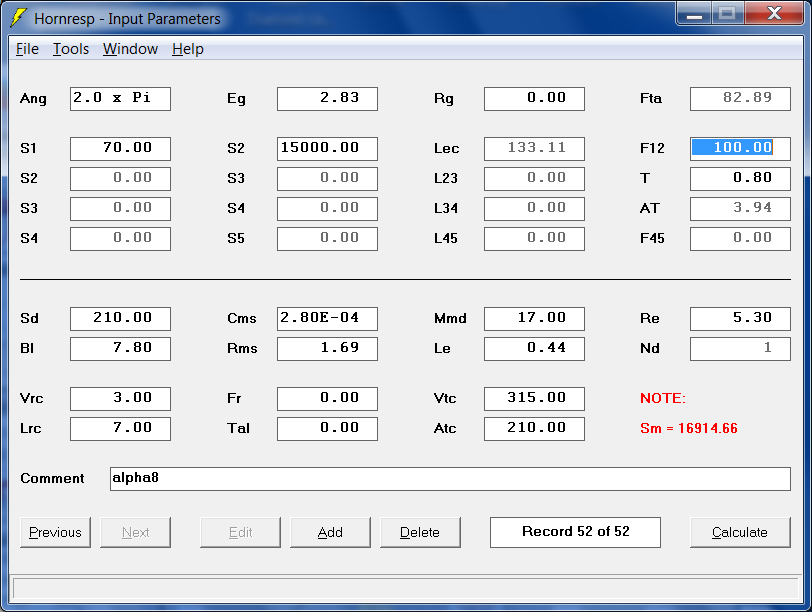Click the Cms label
This screenshot has height=613, width=812.
241,318
